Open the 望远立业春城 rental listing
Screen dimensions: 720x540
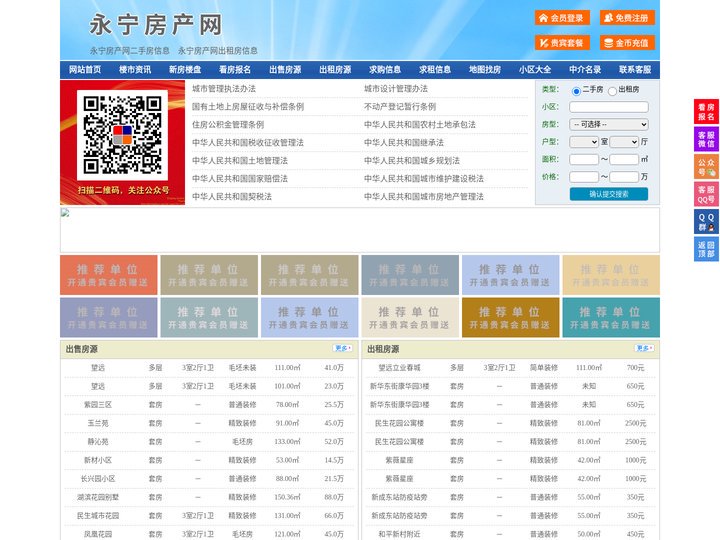[x=399, y=368]
